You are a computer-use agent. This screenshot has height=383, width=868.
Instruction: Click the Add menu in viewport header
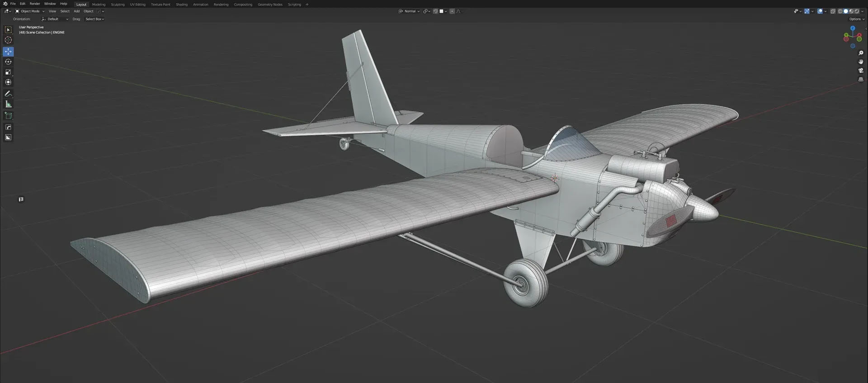[76, 11]
